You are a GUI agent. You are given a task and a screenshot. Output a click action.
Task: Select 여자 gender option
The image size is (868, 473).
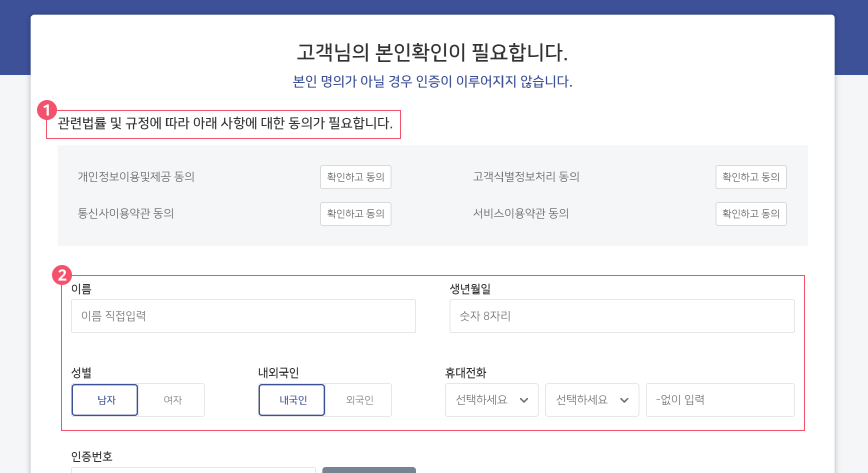[172, 400]
